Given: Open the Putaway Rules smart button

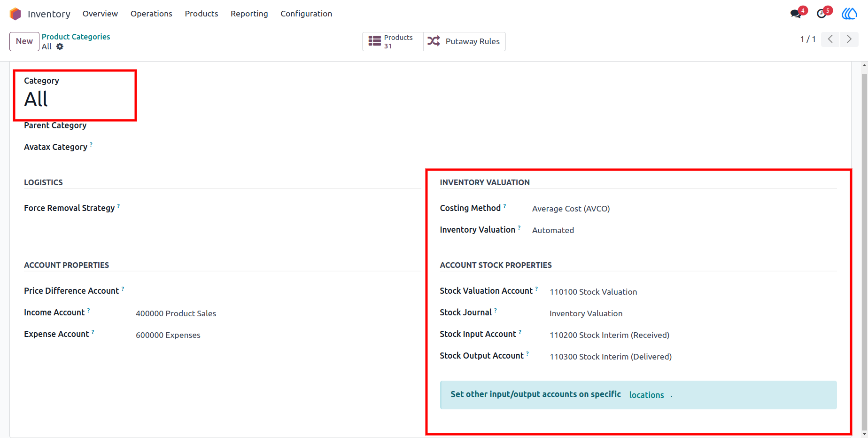Looking at the screenshot, I should 464,41.
